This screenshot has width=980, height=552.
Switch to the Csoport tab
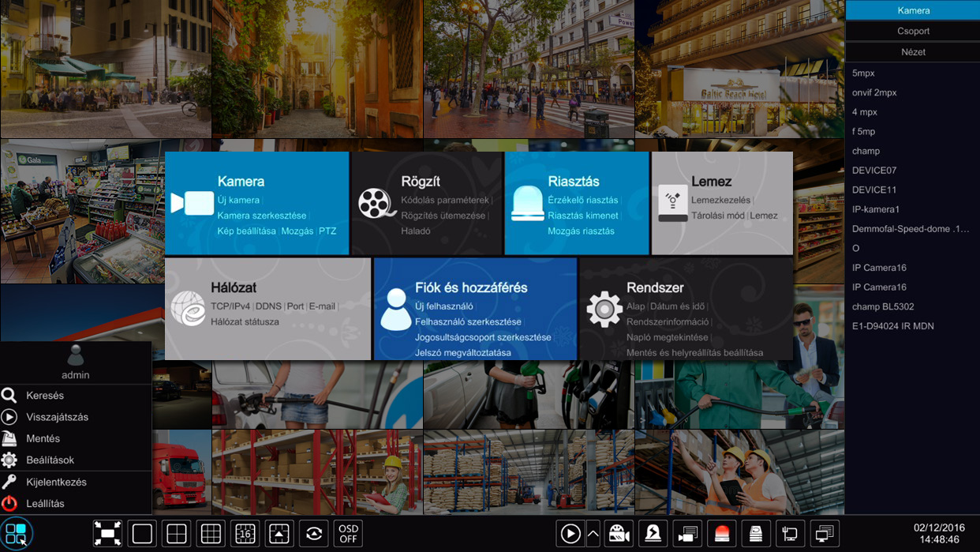tap(913, 31)
